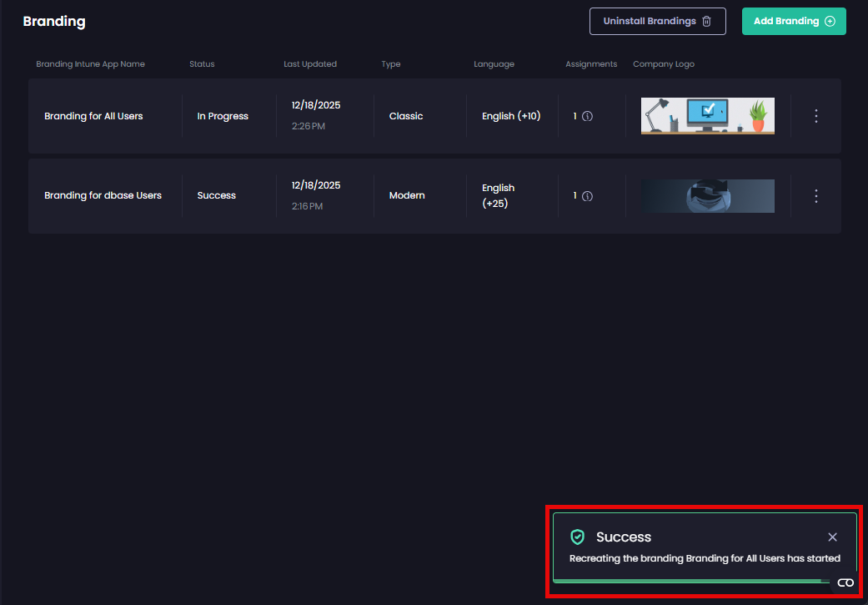Image resolution: width=868 pixels, height=605 pixels.
Task: Click the Branding for All Users logo thumbnail
Action: pyautogui.click(x=707, y=116)
